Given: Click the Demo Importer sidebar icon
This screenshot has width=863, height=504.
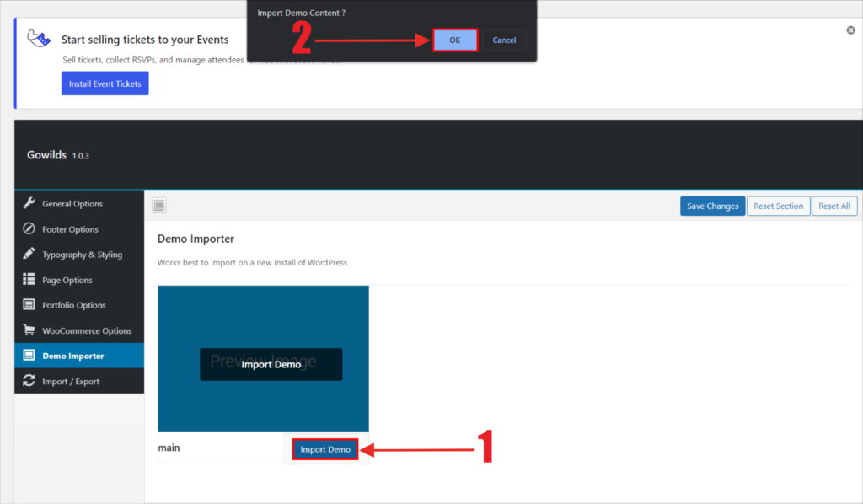Looking at the screenshot, I should coord(29,356).
